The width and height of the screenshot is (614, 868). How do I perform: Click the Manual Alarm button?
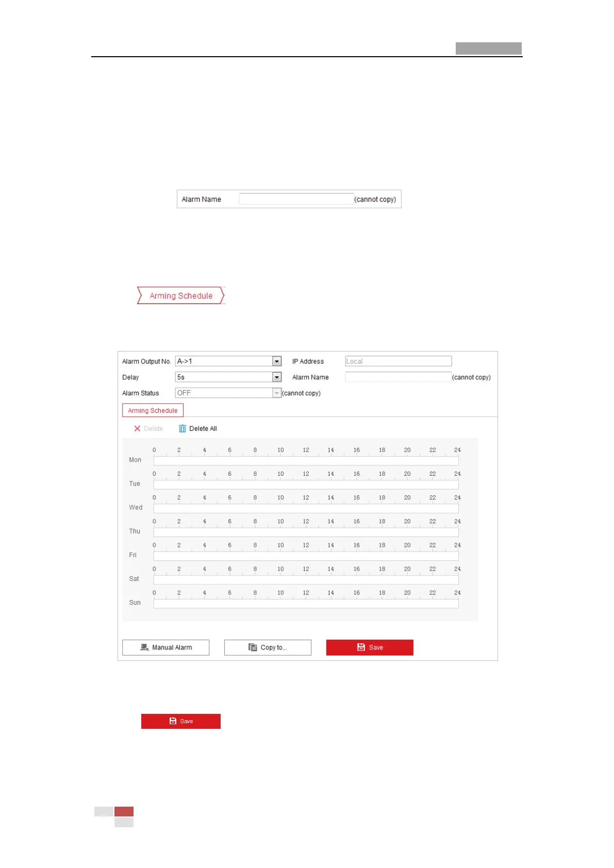click(x=165, y=647)
